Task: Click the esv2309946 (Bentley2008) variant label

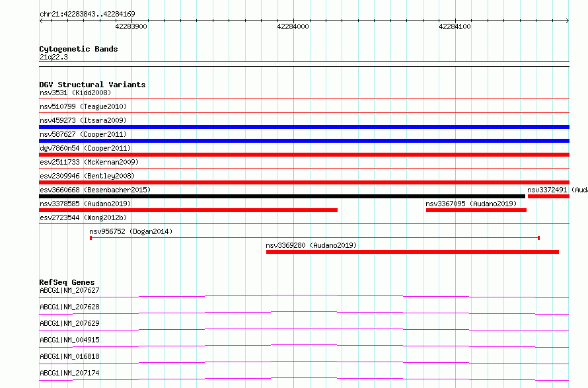Action: [x=87, y=176]
